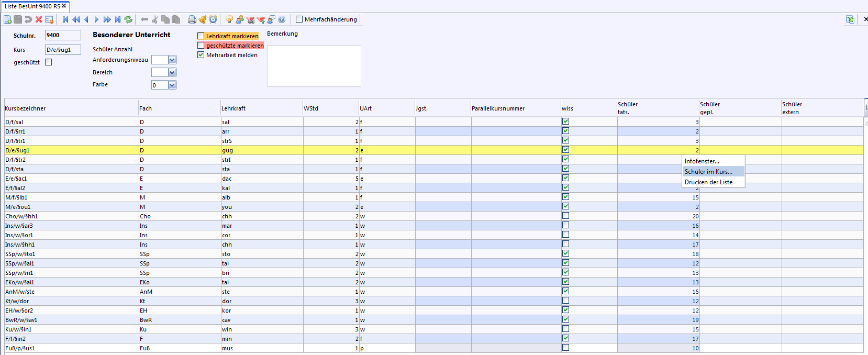868x355 pixels.
Task: Click the Undo arrow icon
Action: tap(28, 19)
